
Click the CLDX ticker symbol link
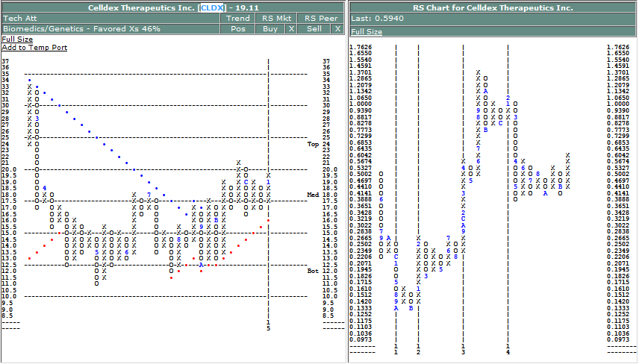[212, 7]
